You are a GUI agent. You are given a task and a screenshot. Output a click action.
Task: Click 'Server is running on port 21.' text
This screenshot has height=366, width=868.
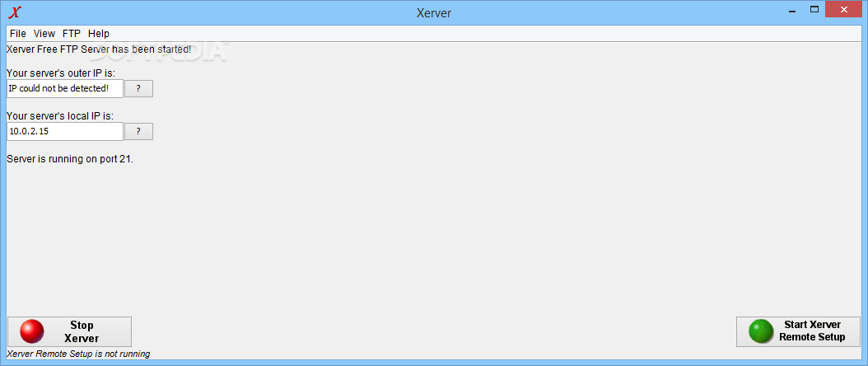[70, 159]
